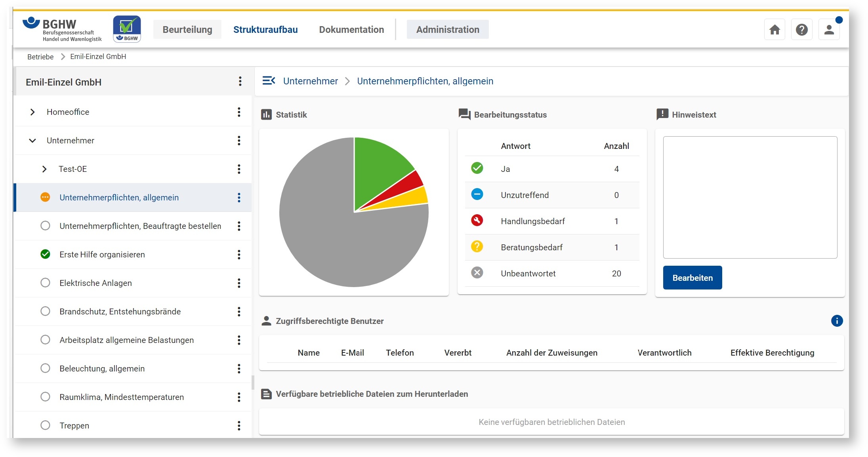The image size is (868, 457).
Task: Open three-dot menu for Homeoffice
Action: click(x=239, y=112)
